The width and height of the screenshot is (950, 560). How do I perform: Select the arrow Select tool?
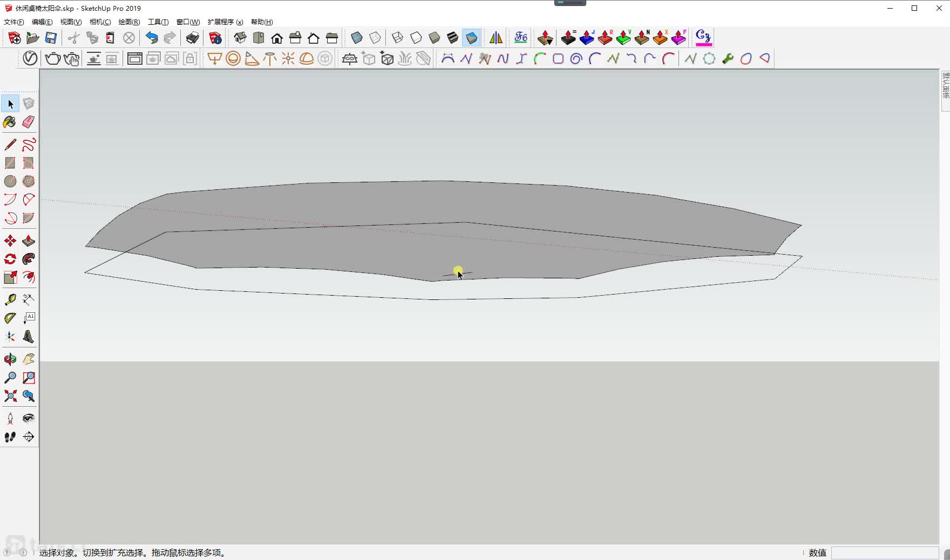click(10, 104)
